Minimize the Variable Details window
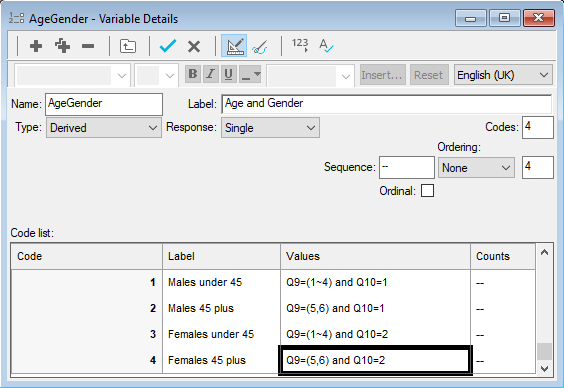This screenshot has height=388, width=564. (x=470, y=18)
